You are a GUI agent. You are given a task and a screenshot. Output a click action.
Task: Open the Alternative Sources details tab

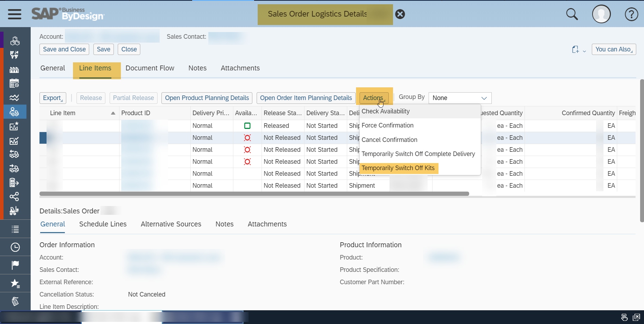171,224
